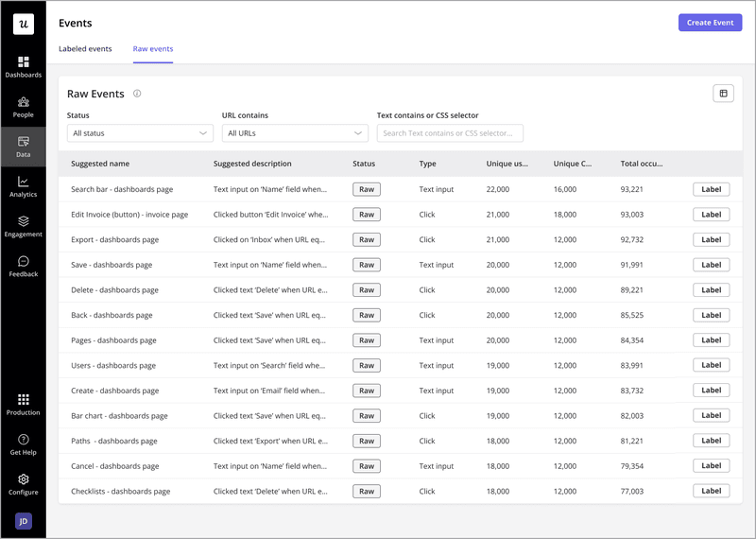Label the Checklists - dashboards page event

click(x=712, y=491)
